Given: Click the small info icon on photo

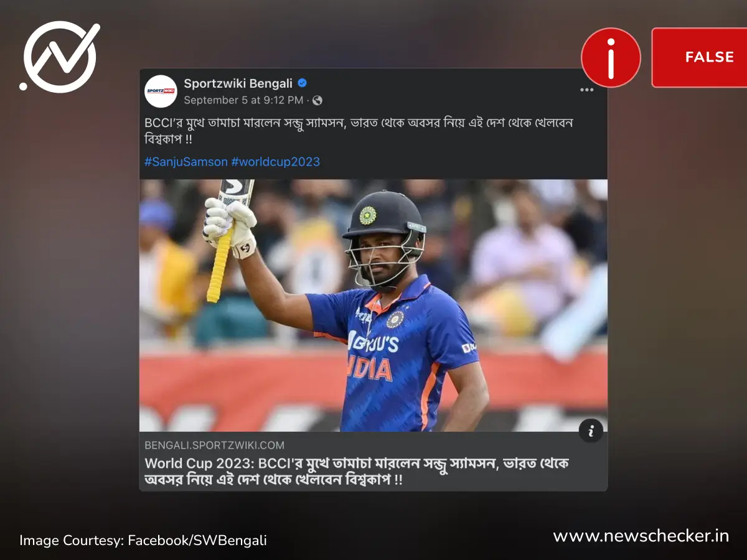Looking at the screenshot, I should [x=591, y=431].
